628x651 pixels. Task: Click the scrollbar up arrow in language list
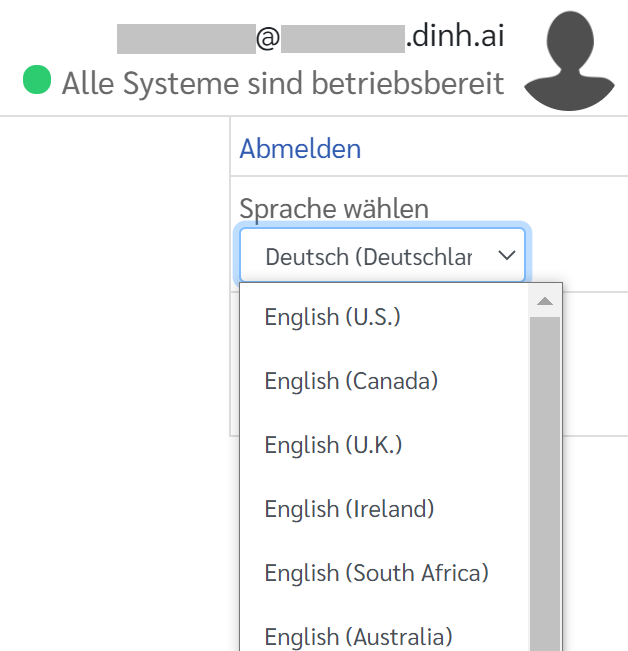[x=545, y=301]
